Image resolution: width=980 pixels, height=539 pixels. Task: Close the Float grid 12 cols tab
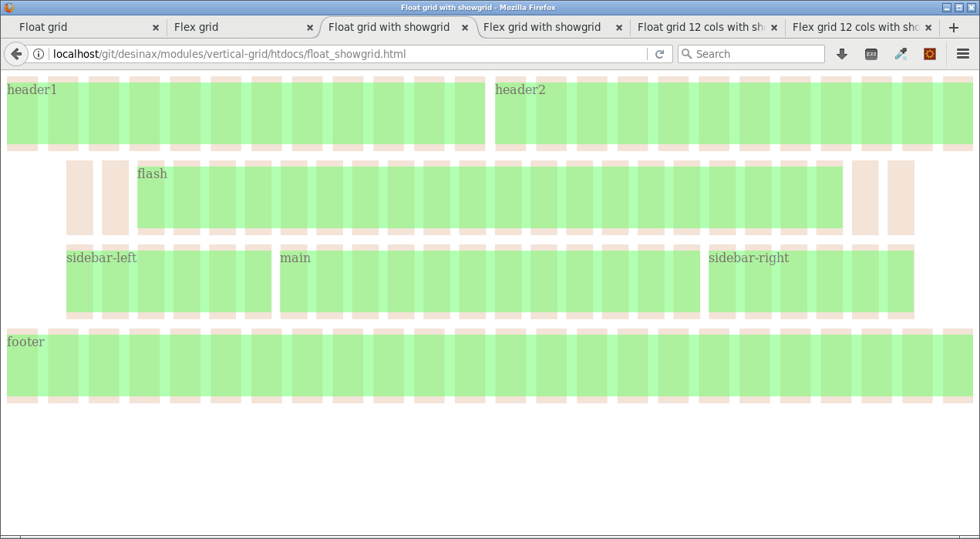click(773, 28)
